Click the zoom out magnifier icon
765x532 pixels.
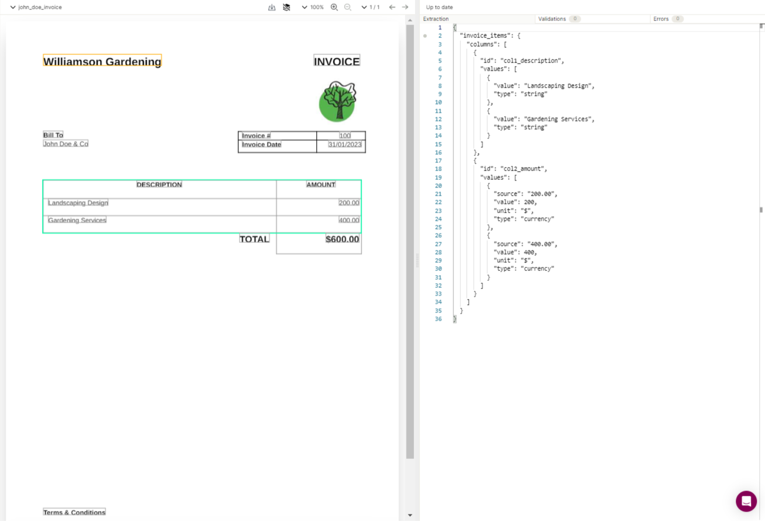coord(348,7)
